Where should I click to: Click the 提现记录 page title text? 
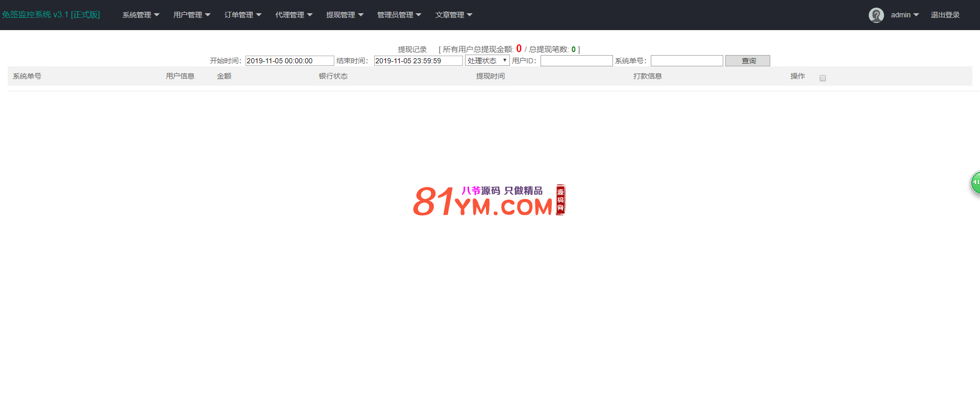click(412, 49)
